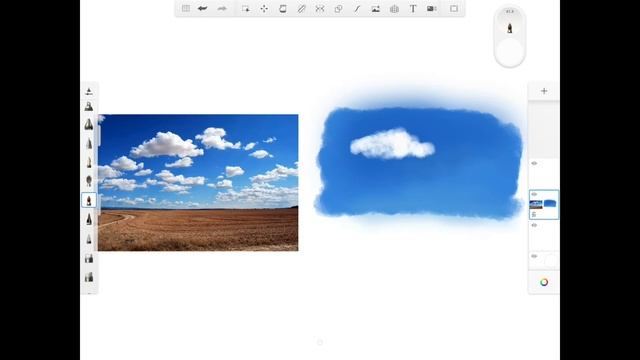
Task: Redo the undone stroke
Action: (222, 9)
